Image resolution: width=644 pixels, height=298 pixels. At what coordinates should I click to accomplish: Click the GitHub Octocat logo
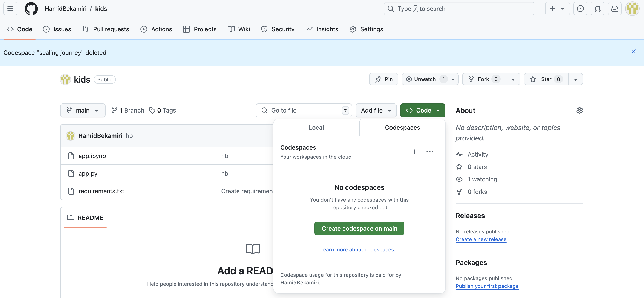(31, 9)
